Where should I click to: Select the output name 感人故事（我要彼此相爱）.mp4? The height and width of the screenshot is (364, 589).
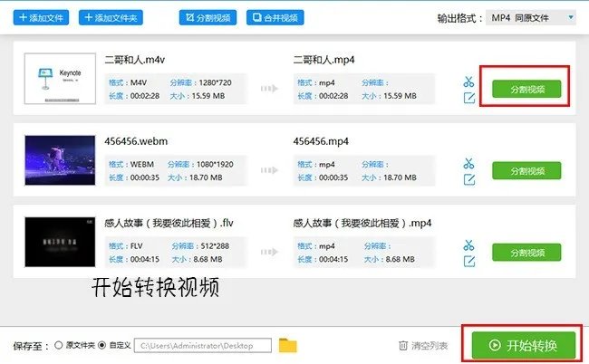click(x=362, y=224)
